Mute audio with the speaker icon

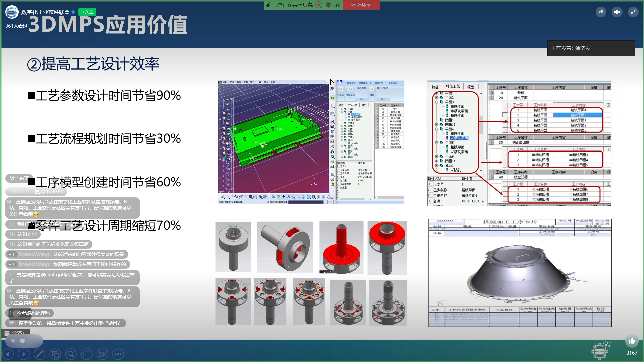coord(617,12)
